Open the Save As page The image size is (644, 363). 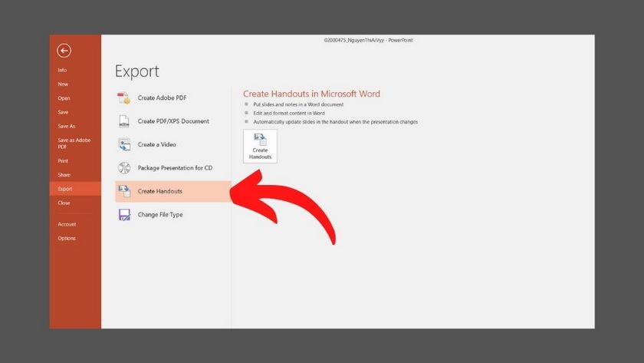coord(67,126)
